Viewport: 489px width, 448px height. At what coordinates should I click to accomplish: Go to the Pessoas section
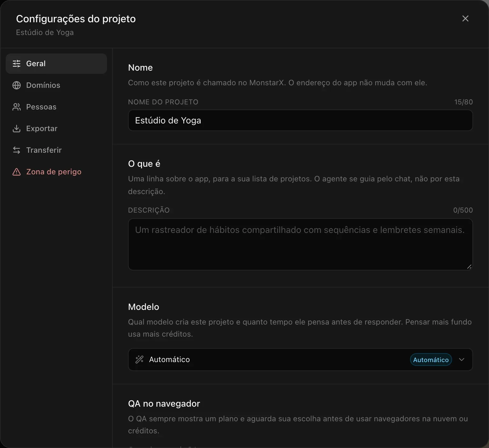click(56, 107)
